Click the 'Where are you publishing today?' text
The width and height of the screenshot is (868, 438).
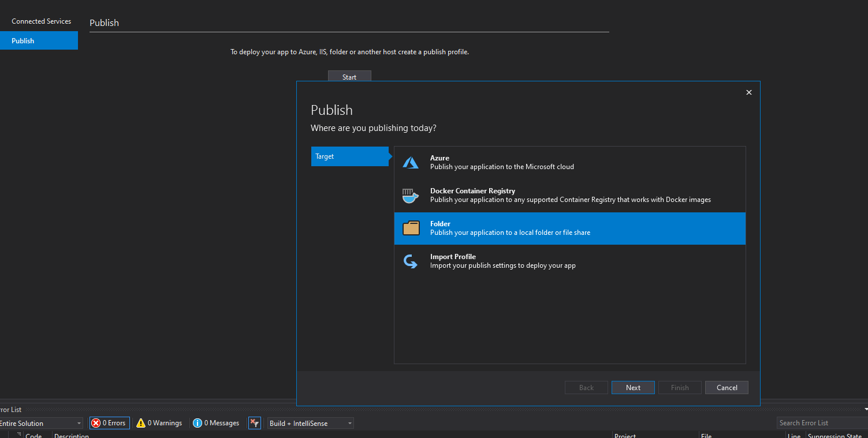click(374, 128)
